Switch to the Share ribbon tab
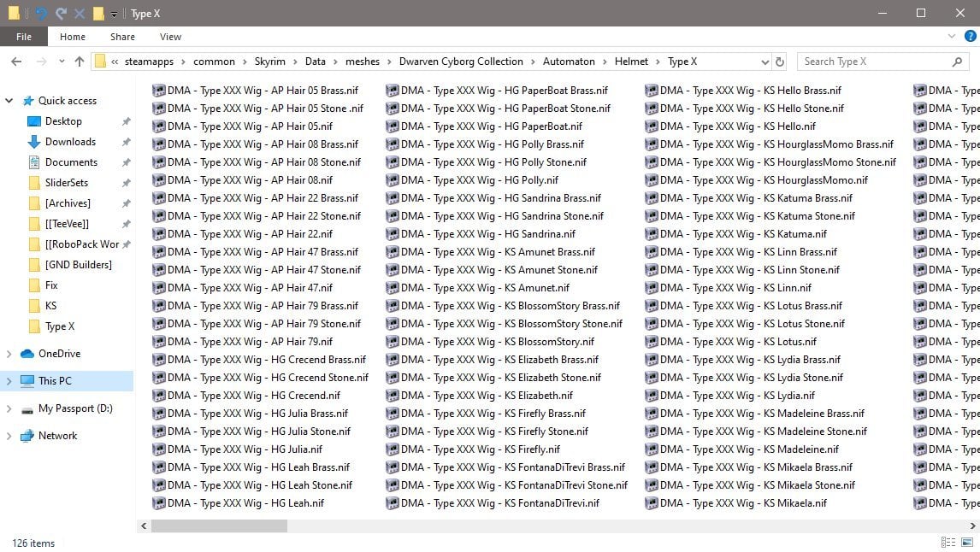Screen dimensions: 980x552 122,37
